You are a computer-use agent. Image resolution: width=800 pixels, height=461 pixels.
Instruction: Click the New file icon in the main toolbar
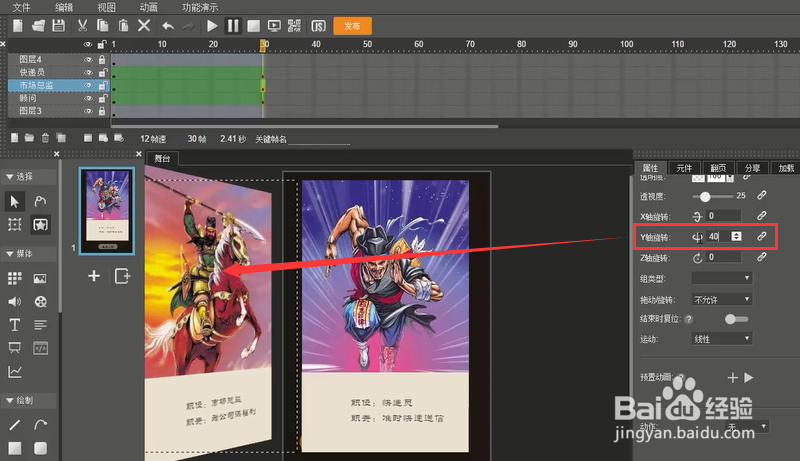tap(18, 25)
